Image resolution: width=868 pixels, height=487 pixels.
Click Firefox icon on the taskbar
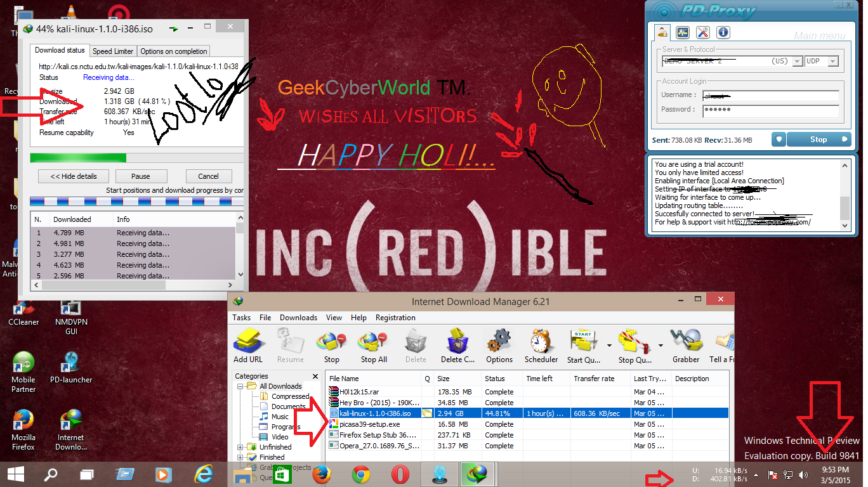322,474
